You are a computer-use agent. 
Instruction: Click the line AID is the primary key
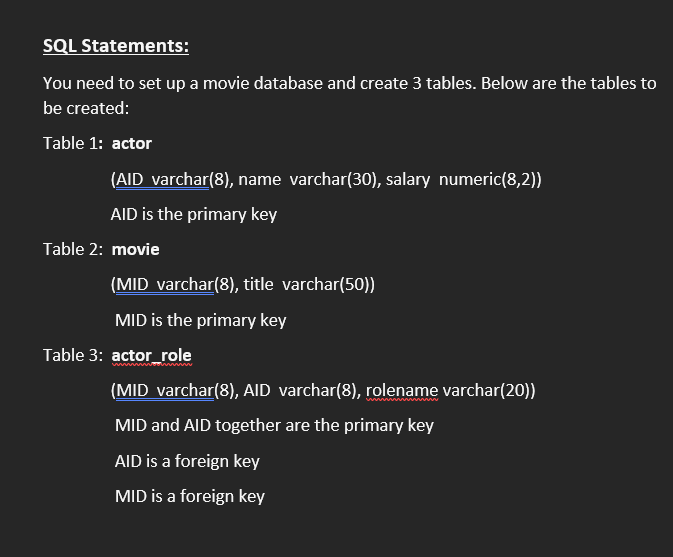[194, 214]
